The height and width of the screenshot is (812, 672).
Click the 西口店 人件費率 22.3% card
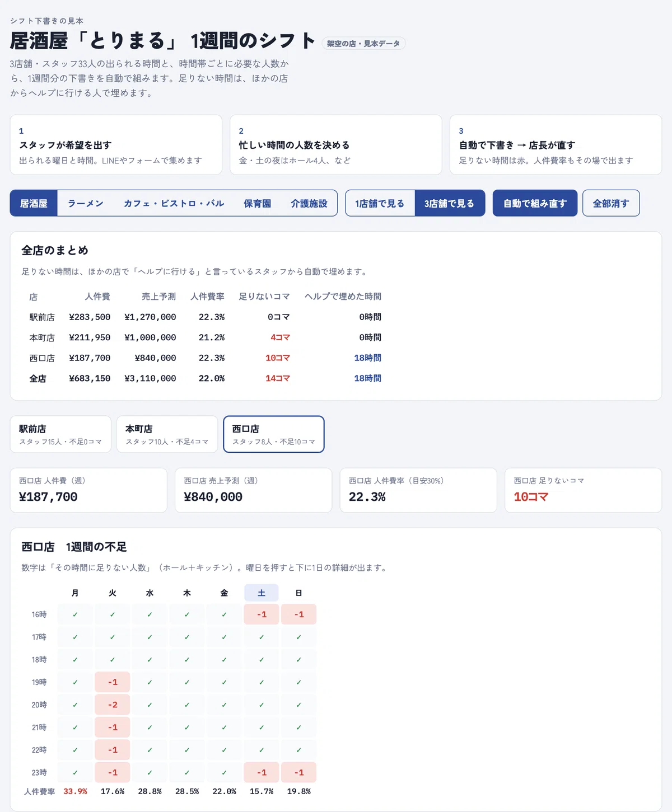click(418, 490)
